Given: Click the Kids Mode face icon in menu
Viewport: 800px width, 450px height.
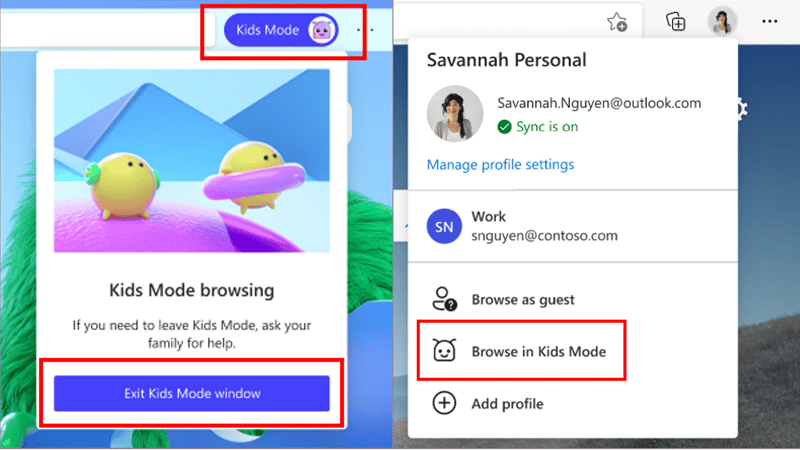Looking at the screenshot, I should pyautogui.click(x=444, y=351).
